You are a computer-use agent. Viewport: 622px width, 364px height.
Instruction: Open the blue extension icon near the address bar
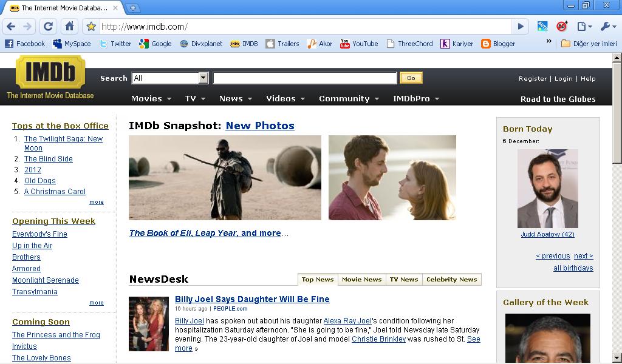click(x=542, y=27)
